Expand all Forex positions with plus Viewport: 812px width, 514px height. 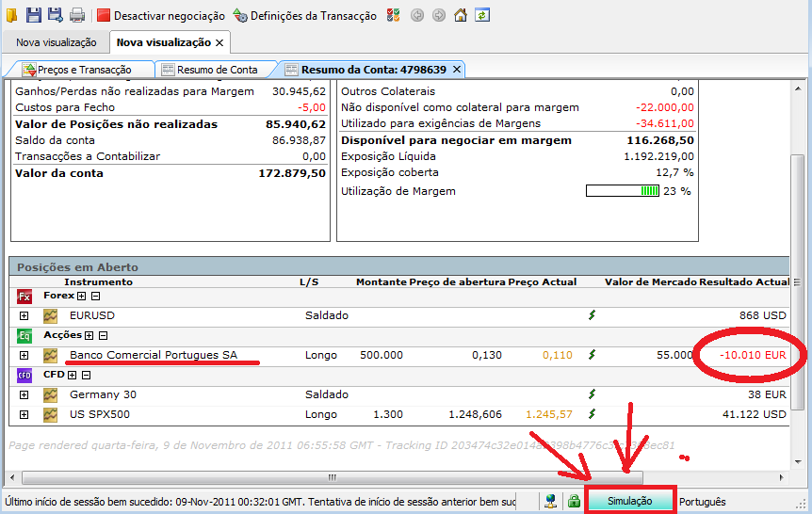[x=82, y=297]
